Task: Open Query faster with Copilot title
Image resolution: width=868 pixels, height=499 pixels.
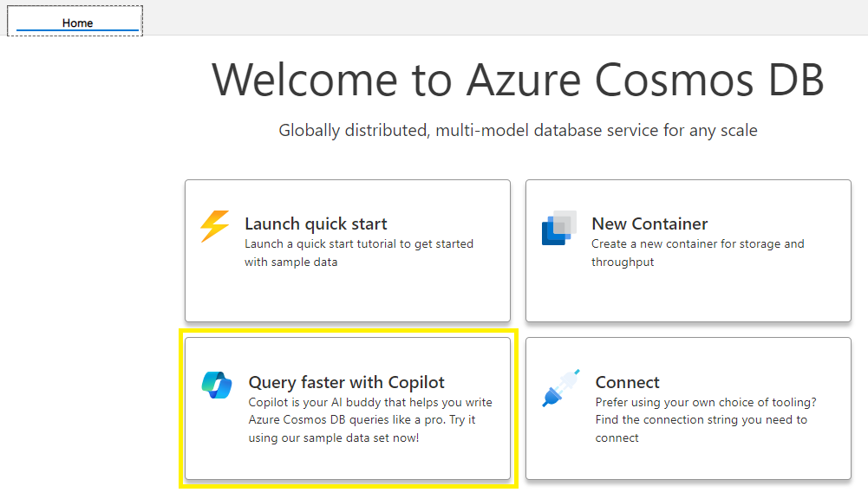Action: 347,382
